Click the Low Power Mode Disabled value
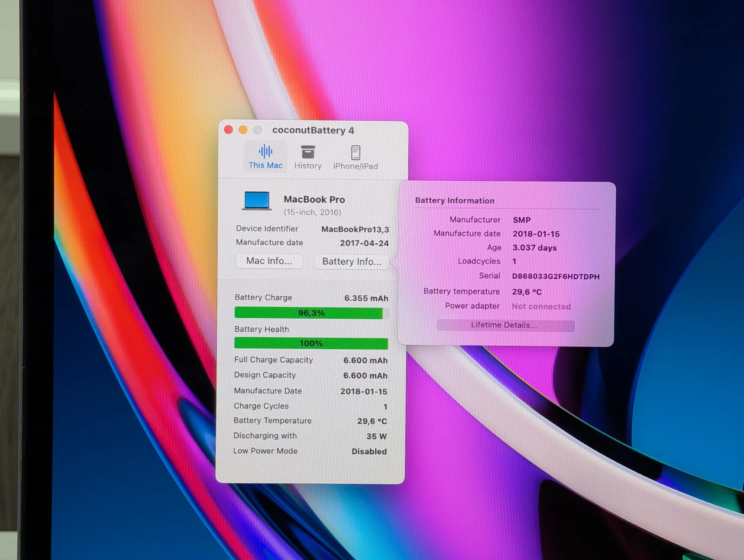Image resolution: width=744 pixels, height=560 pixels. [x=369, y=451]
